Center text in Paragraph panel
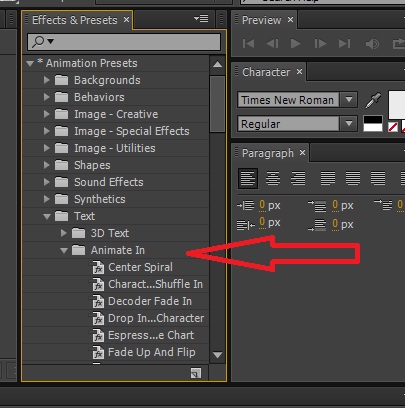This screenshot has width=405, height=408. tap(273, 178)
